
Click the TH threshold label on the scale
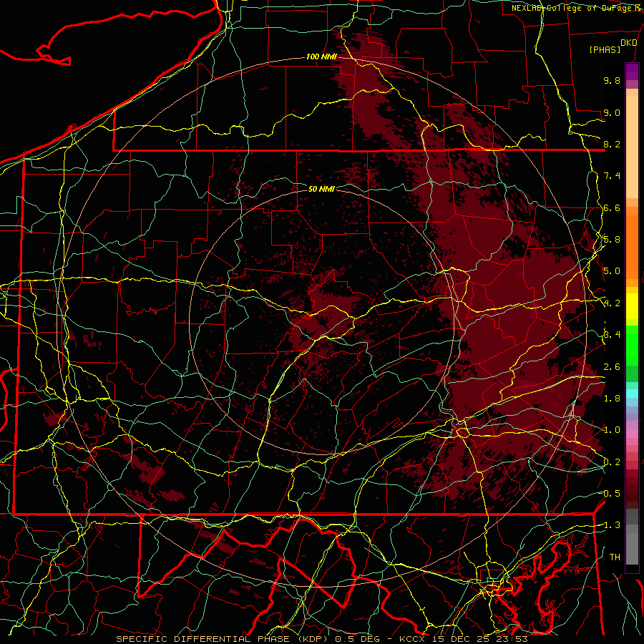(x=615, y=557)
